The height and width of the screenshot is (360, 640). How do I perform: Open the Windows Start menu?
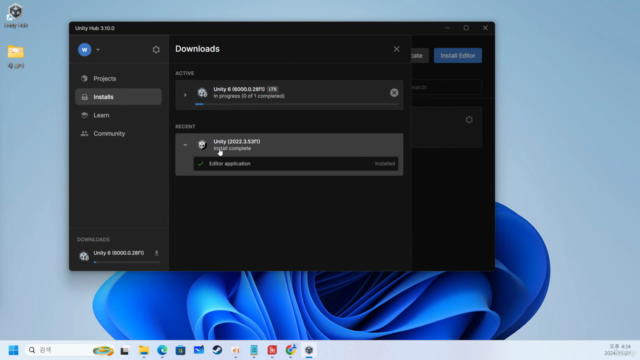[13, 350]
